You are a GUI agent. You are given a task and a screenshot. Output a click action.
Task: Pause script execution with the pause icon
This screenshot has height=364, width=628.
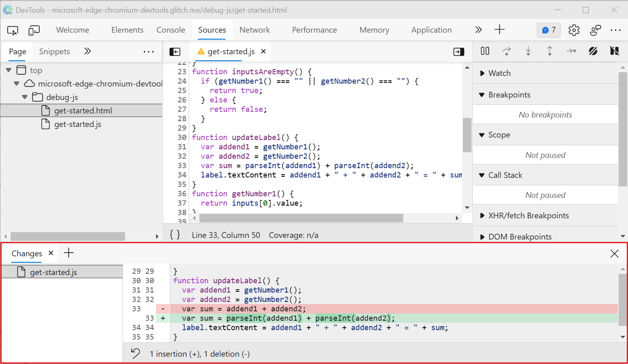[x=485, y=51]
